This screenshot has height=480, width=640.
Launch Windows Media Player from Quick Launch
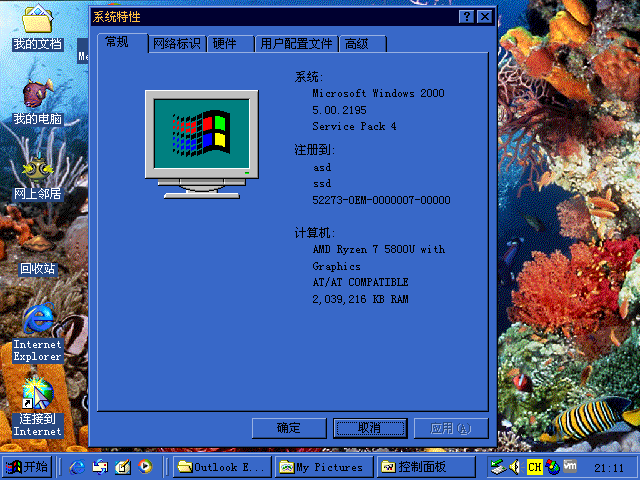[145, 467]
